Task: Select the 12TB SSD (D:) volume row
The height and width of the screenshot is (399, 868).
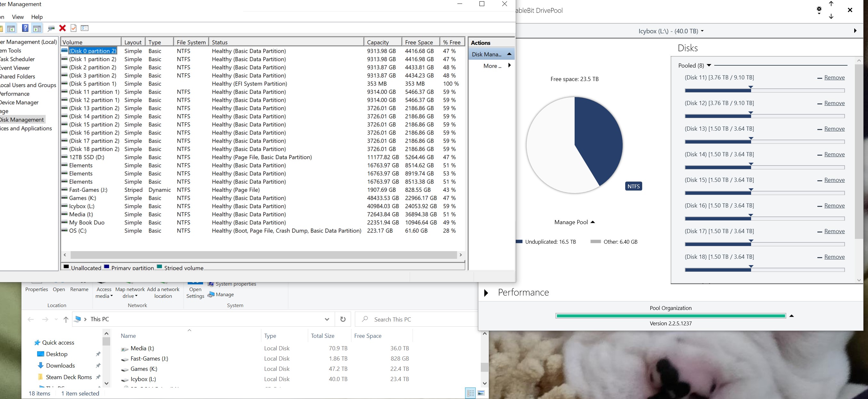Action: pyautogui.click(x=263, y=157)
